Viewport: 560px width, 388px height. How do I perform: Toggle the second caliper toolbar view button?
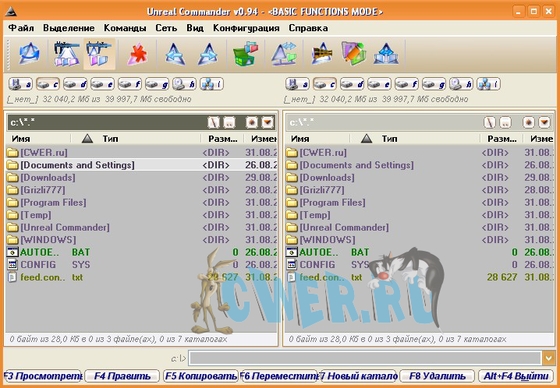pyautogui.click(x=100, y=54)
